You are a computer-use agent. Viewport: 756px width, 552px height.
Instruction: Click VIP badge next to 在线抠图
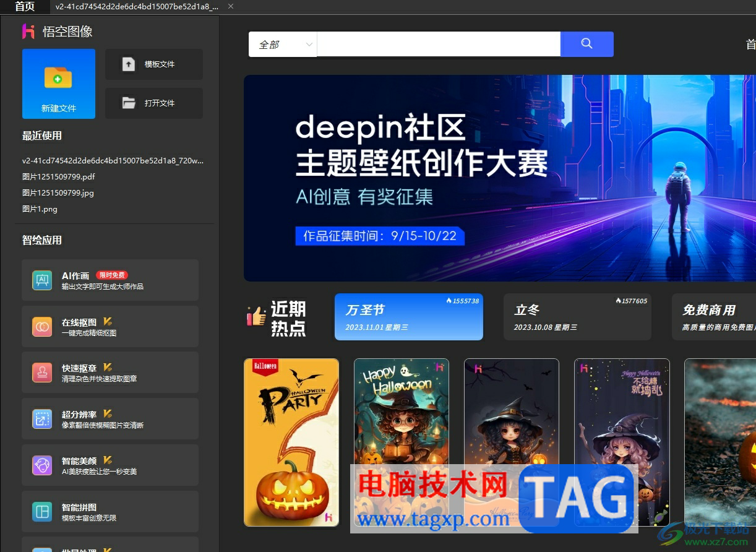click(x=108, y=322)
